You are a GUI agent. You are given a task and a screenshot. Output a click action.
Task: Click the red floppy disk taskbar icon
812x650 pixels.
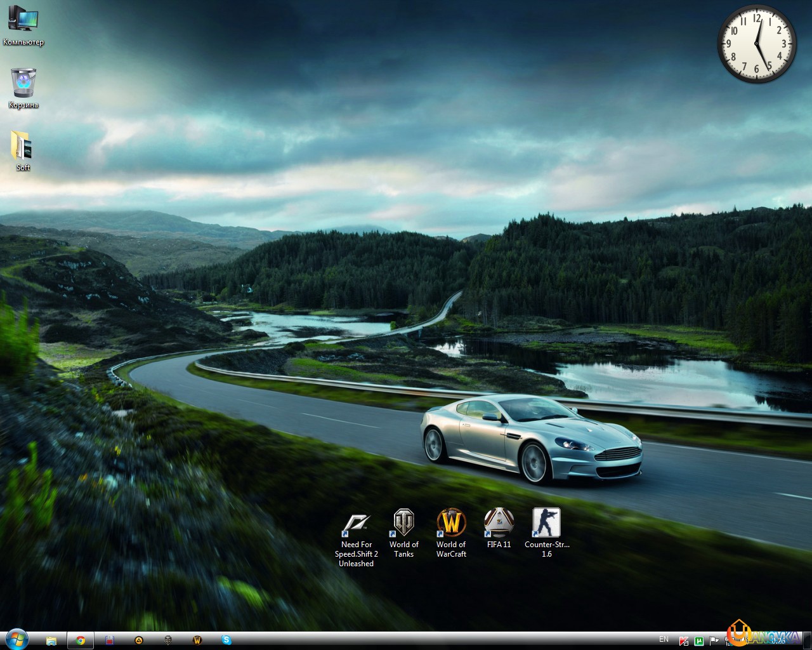(109, 640)
